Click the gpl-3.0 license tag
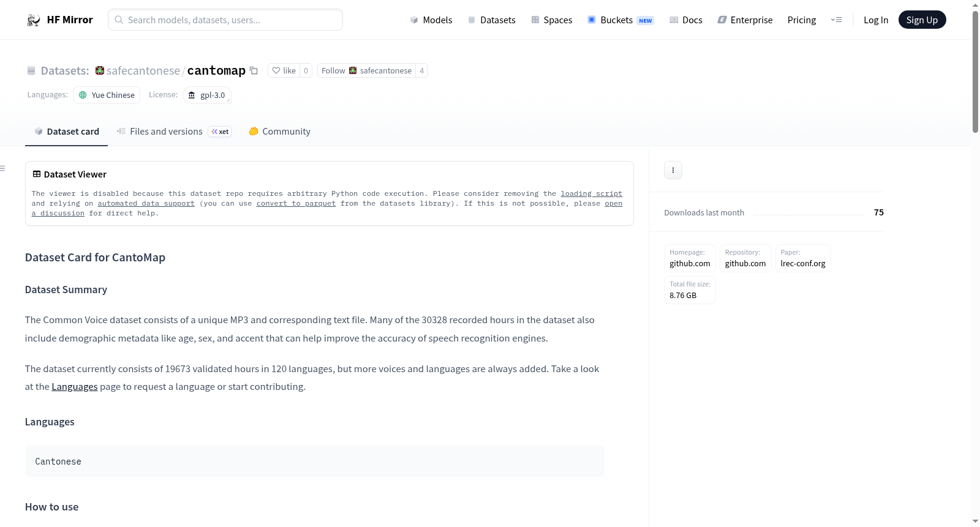 pyautogui.click(x=207, y=95)
